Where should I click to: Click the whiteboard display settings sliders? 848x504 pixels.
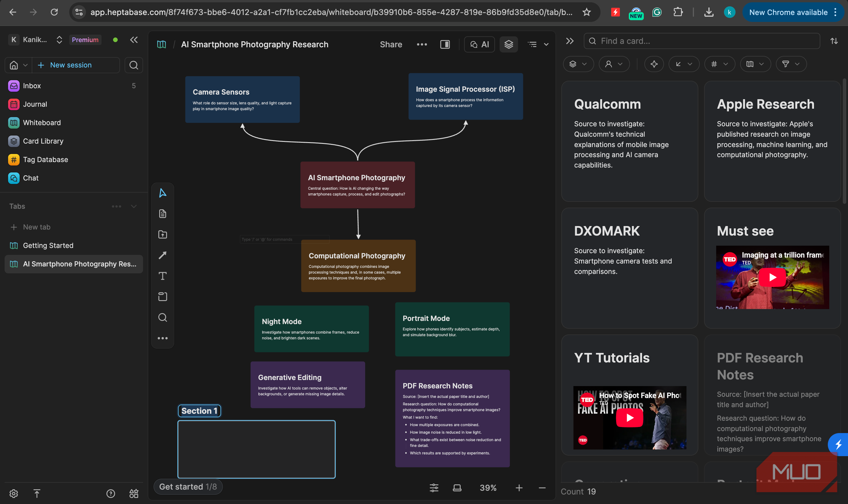click(x=434, y=488)
